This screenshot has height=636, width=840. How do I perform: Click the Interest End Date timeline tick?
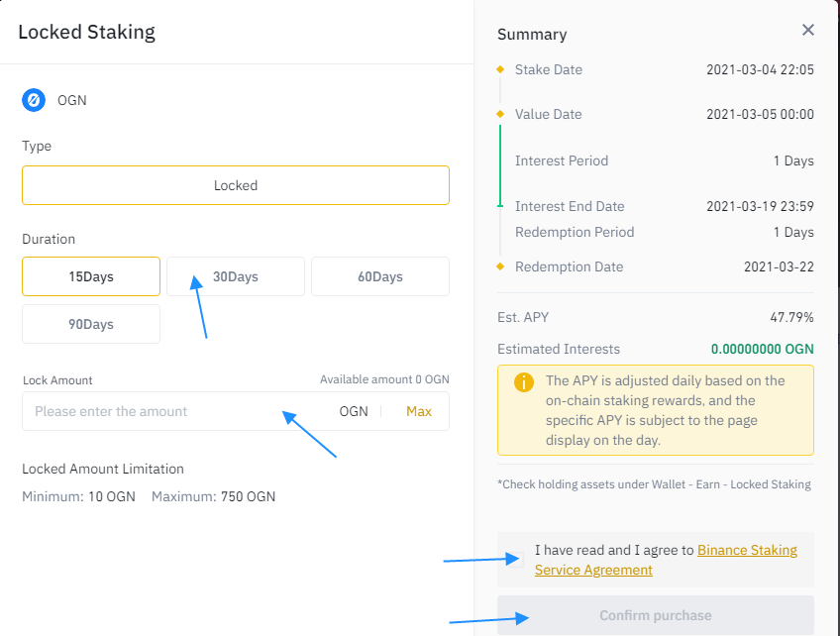500,206
